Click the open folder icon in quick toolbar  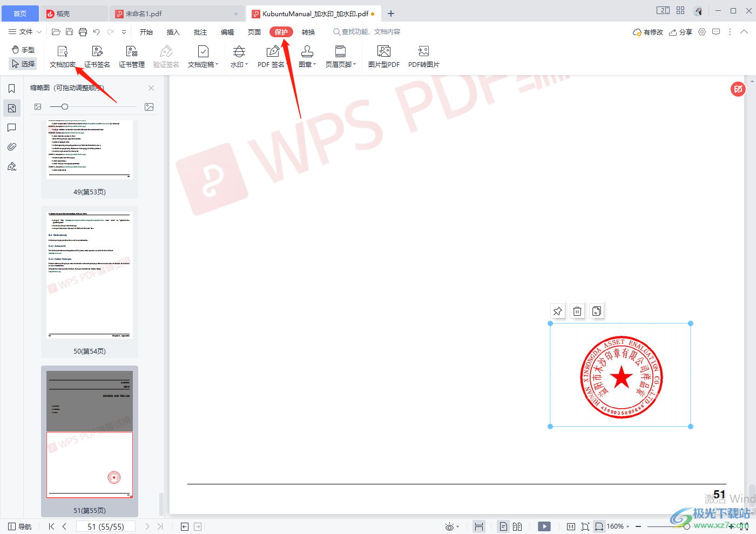[56, 32]
